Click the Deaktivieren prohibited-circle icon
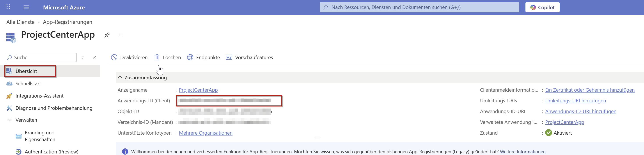 tap(114, 57)
